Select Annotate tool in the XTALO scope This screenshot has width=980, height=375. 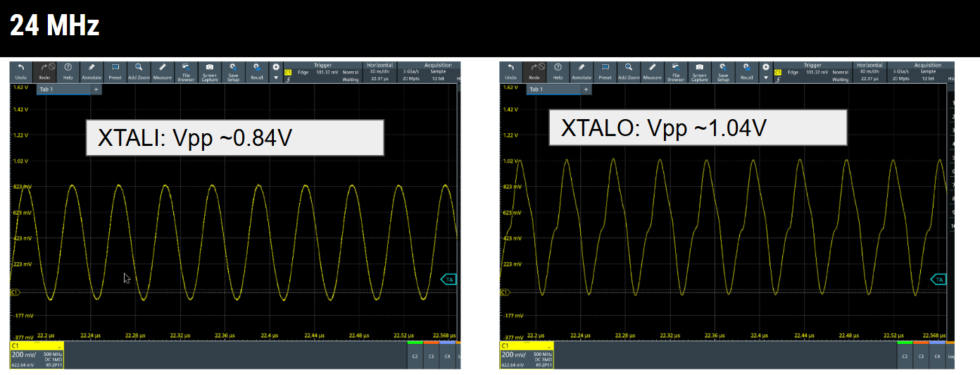point(582,71)
